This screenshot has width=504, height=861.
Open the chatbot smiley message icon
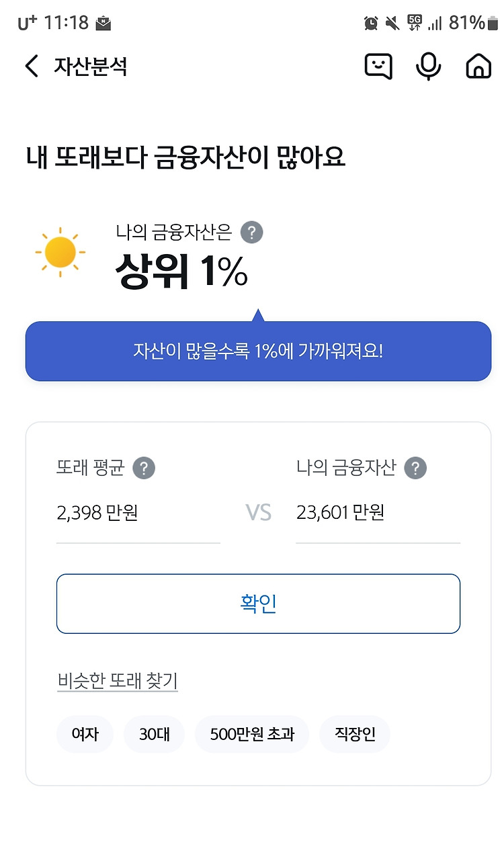[x=378, y=66]
